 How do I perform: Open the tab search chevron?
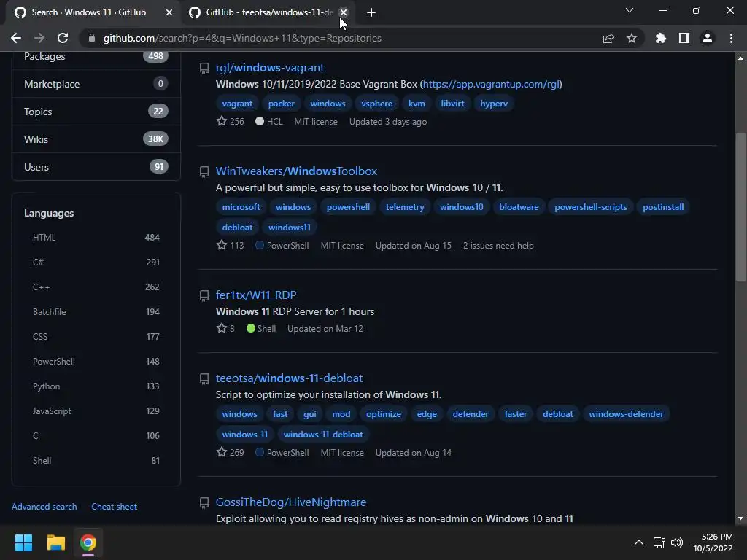[x=630, y=10]
